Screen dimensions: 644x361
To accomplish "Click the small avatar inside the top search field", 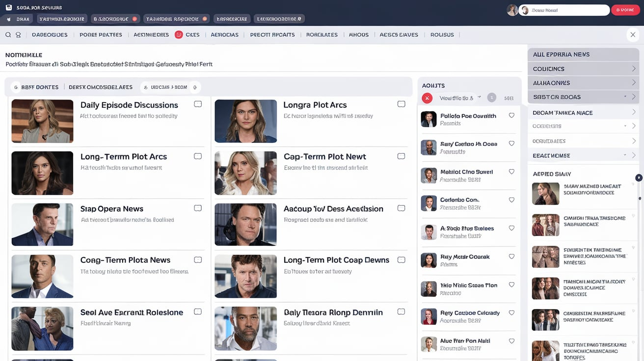I will [524, 10].
